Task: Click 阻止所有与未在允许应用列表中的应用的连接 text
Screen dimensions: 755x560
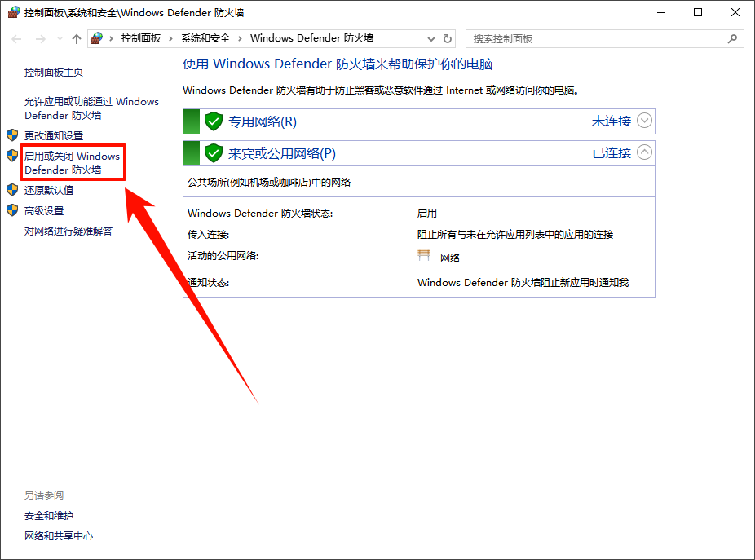Action: (515, 235)
